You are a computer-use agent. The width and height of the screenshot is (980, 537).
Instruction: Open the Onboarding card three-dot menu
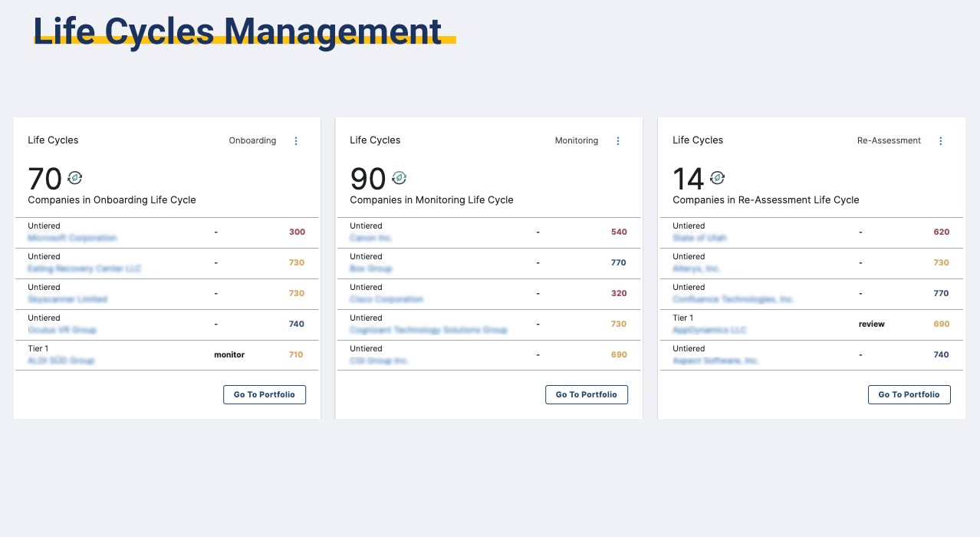coord(296,141)
